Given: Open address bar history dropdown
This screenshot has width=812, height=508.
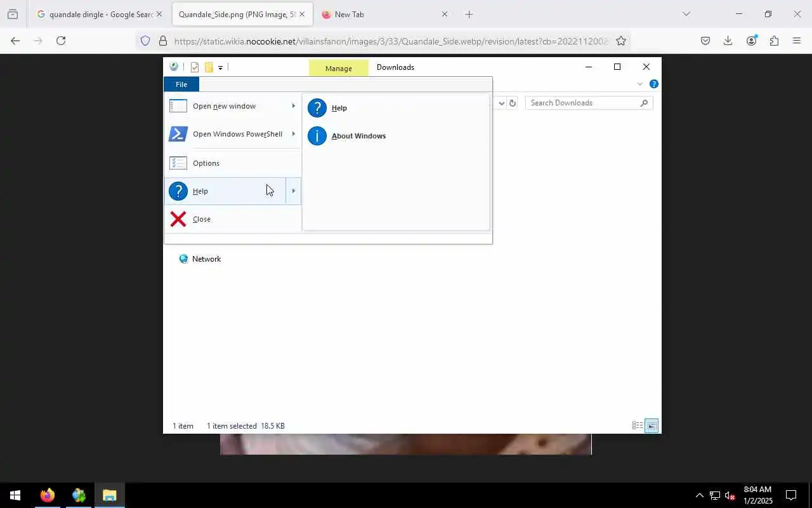Looking at the screenshot, I should coord(501,103).
